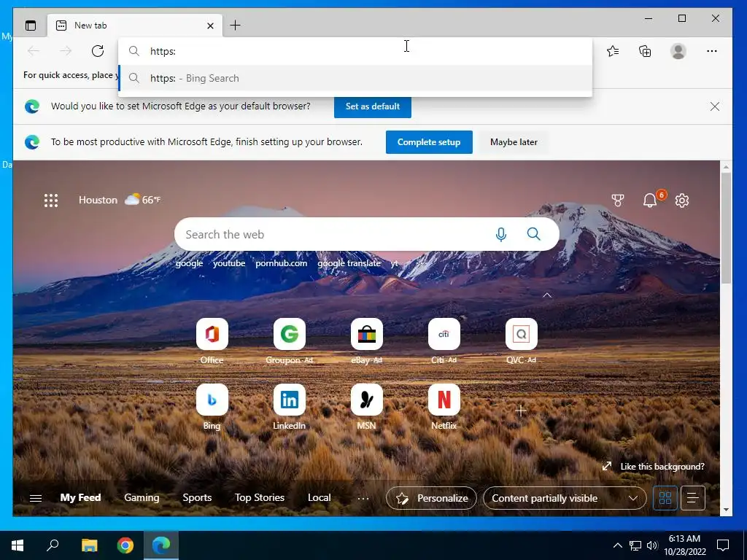Switch to My Feed tab

(x=80, y=497)
